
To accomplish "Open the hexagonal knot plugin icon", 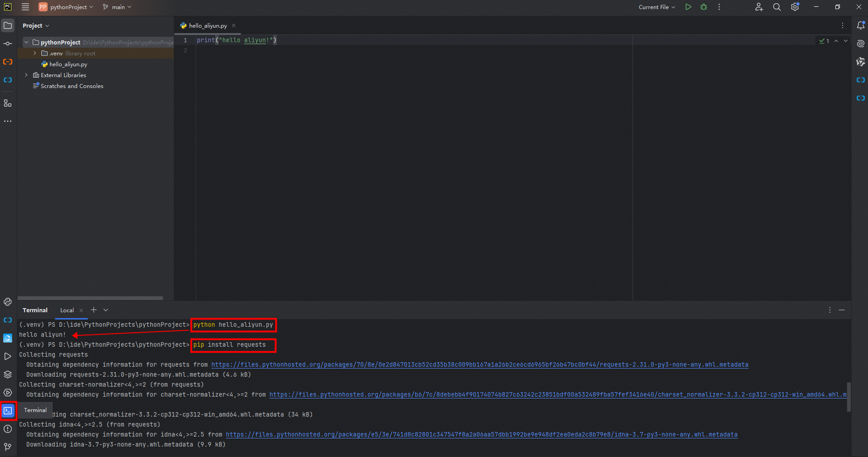I will 861,62.
